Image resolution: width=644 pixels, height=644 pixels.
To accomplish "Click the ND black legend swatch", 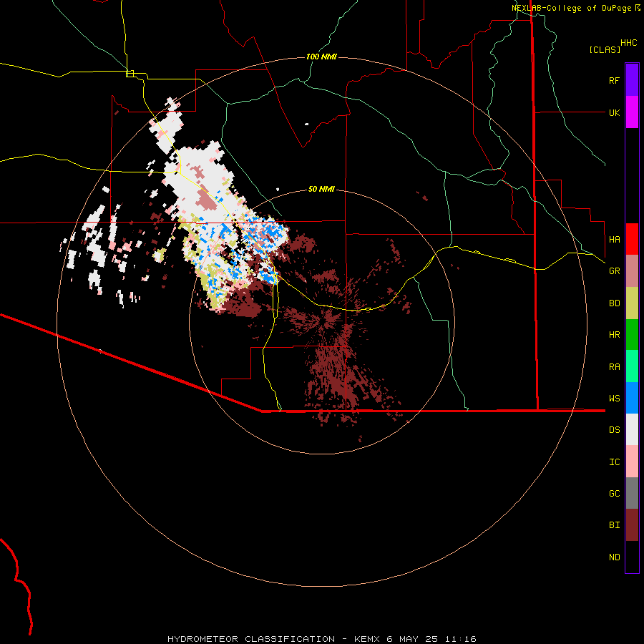I will 632,557.
